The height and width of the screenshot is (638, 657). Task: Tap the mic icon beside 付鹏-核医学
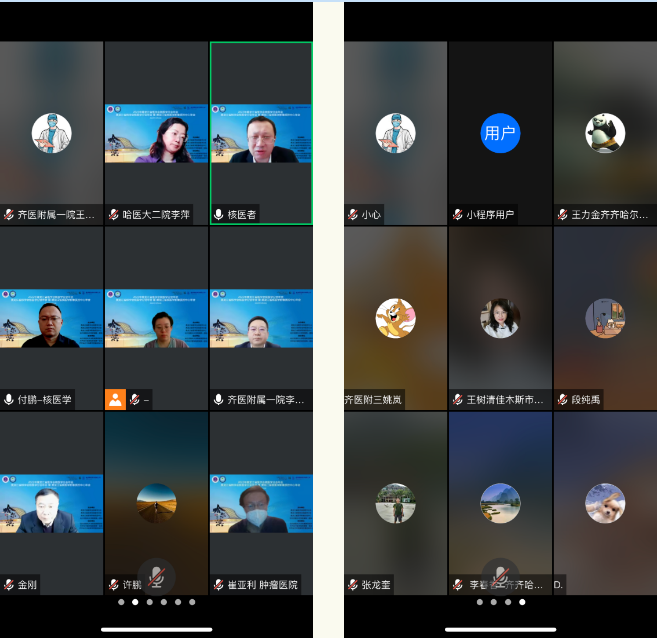(x=9, y=400)
